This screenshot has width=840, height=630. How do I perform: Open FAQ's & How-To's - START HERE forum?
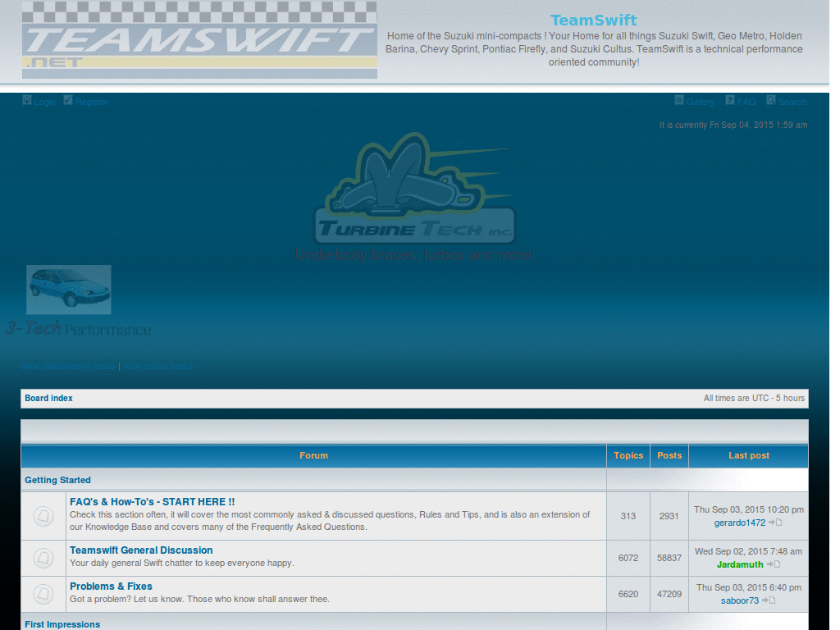pos(152,502)
